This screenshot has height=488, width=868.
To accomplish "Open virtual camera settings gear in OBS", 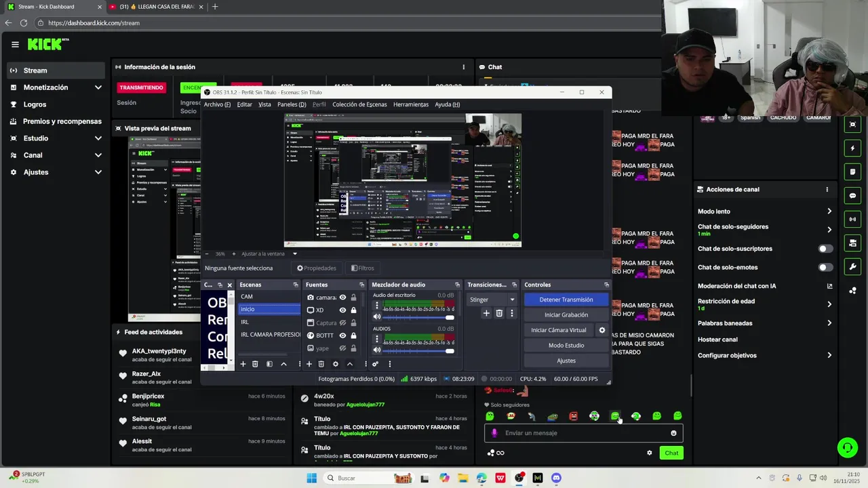I will (601, 330).
